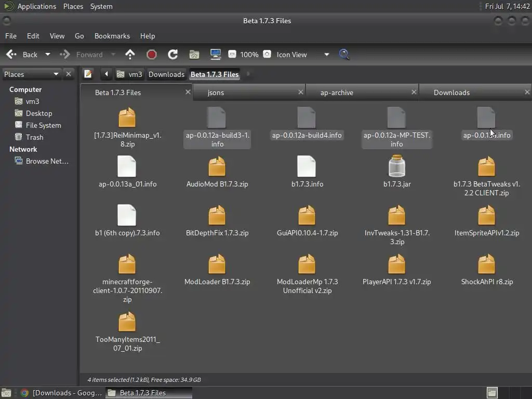
Task: Select AudioMod B1.7.3.zip archive icon
Action: 217,167
